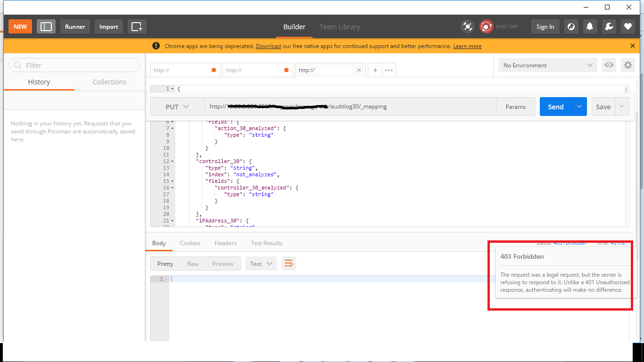This screenshot has width=644, height=362.
Task: Click the interceptor satellite icon
Action: pos(467,27)
